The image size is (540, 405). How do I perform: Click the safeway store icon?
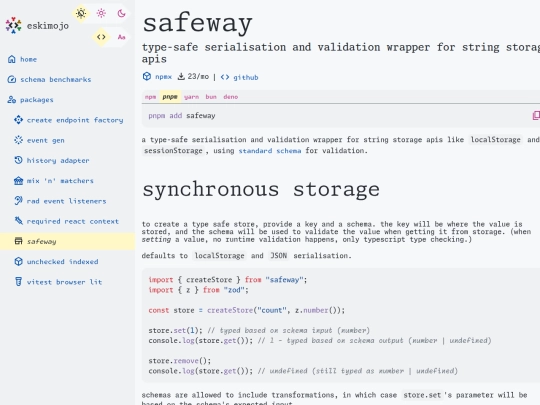18,241
